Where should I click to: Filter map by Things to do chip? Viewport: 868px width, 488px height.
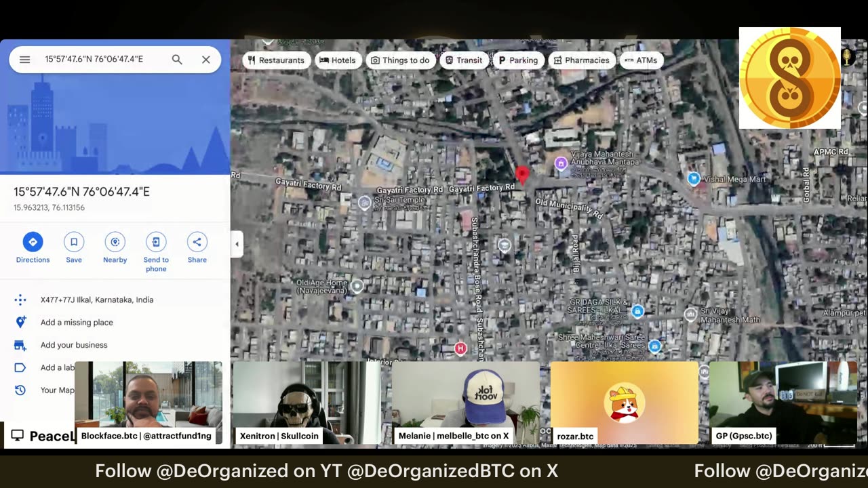point(401,60)
